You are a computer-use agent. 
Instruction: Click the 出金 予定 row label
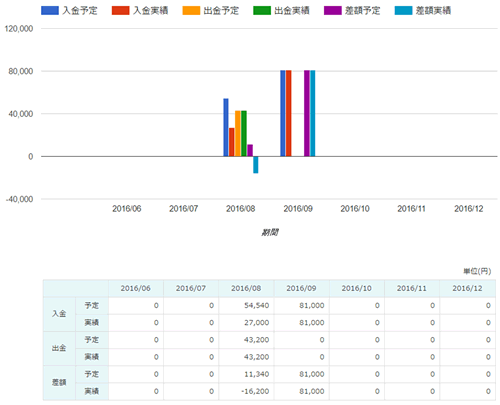92,340
